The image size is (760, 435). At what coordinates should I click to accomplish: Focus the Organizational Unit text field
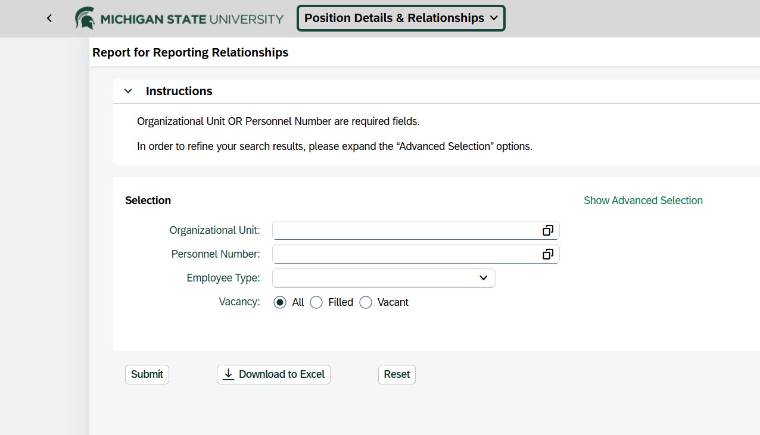(x=405, y=230)
